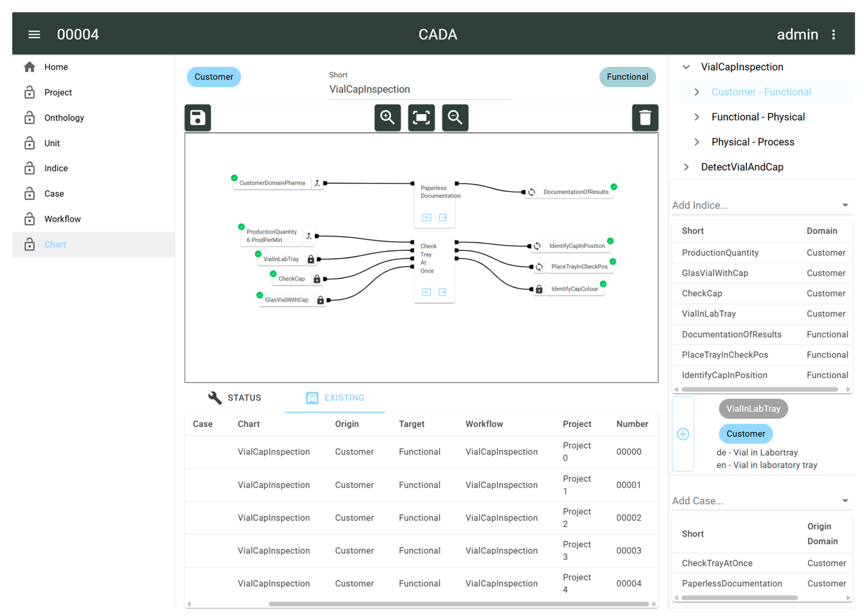This screenshot has height=616, width=864.
Task: Toggle lock on the GlasVialWithCap node
Action: click(320, 300)
